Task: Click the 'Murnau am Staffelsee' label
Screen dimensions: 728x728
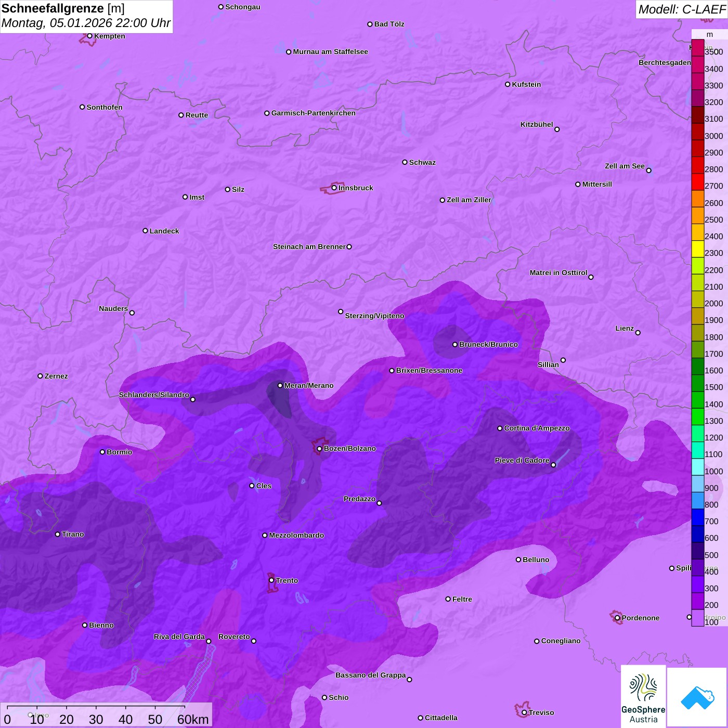Action: coord(331,51)
